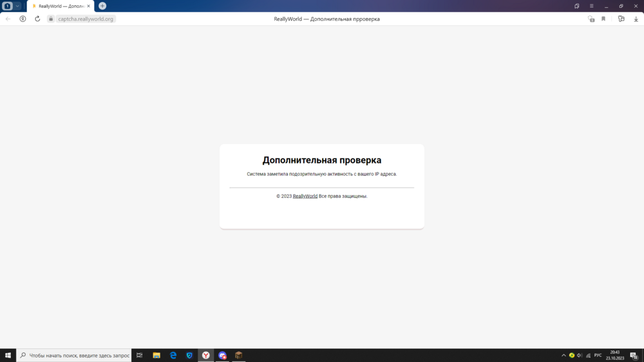Open browser downloads panel
Viewport: 644px width, 362px height.
pos(636,19)
